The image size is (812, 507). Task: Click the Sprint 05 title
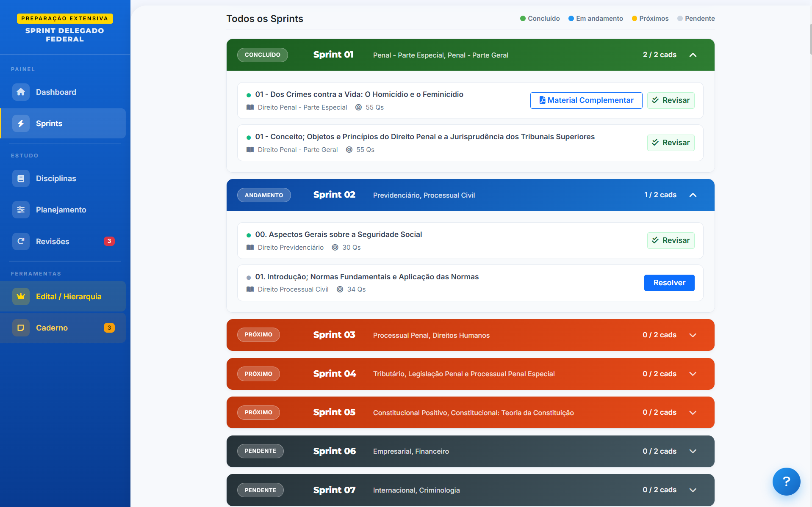click(x=334, y=413)
